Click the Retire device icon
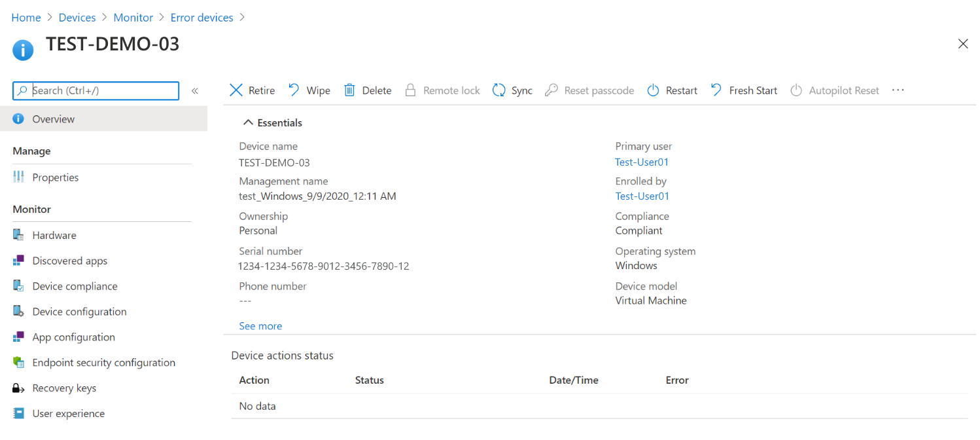The height and width of the screenshot is (440, 980). pos(236,90)
